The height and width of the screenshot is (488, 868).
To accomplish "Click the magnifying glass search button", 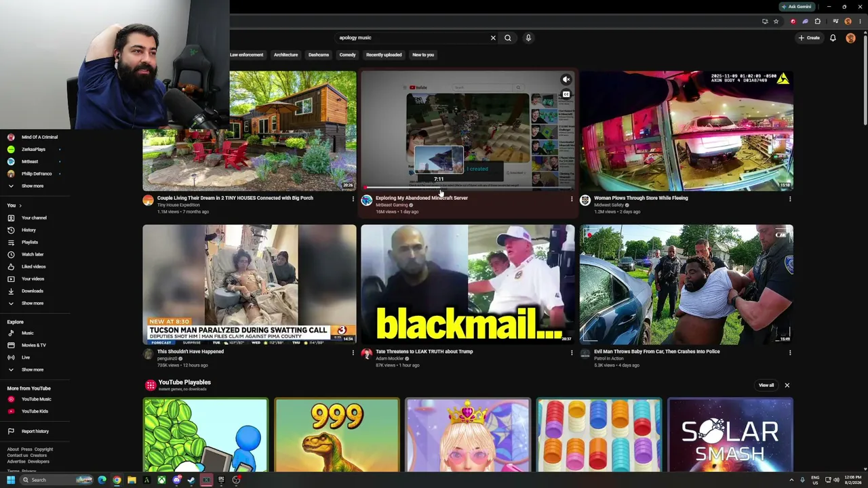I will 508,38.
